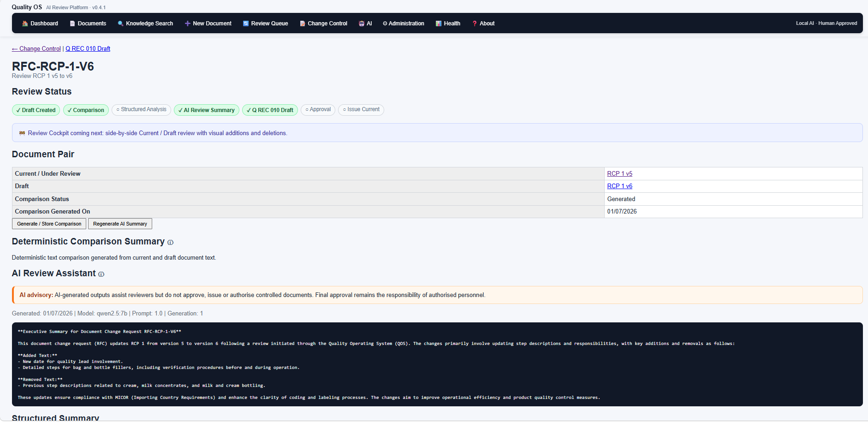Click the About question mark icon
This screenshot has height=422, width=868.
click(475, 24)
